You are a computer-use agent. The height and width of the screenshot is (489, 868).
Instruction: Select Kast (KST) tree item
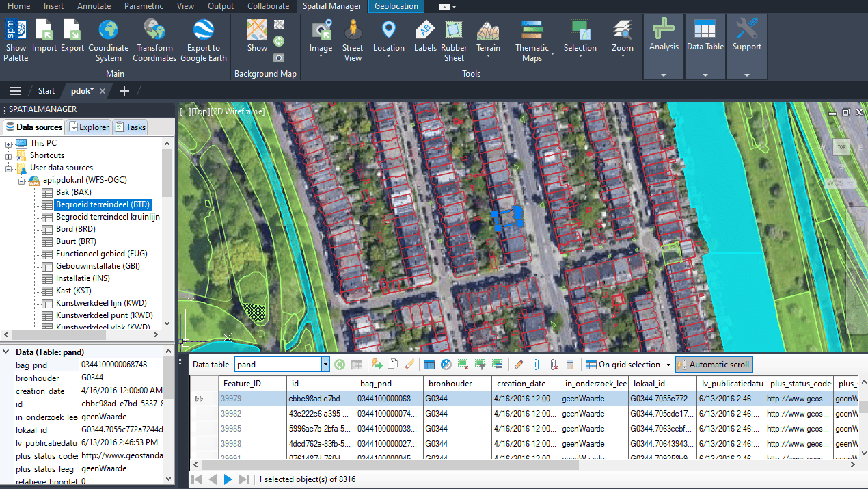[x=73, y=291]
